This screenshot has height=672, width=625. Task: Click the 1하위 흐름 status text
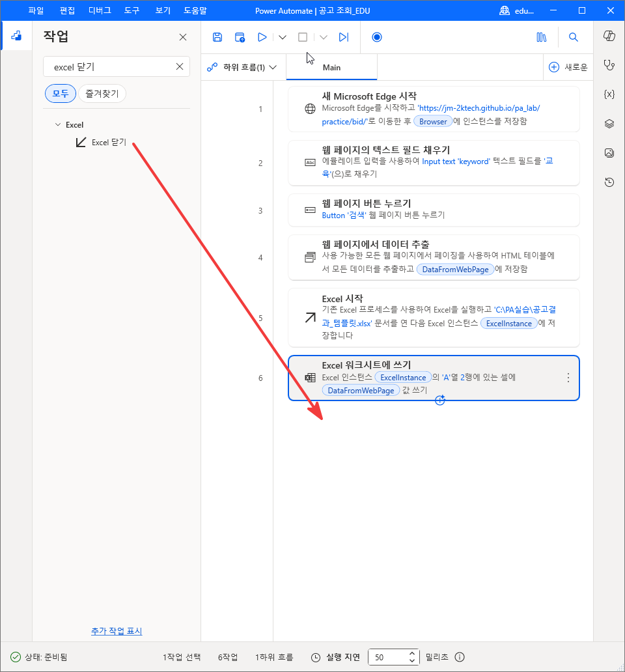tap(274, 657)
